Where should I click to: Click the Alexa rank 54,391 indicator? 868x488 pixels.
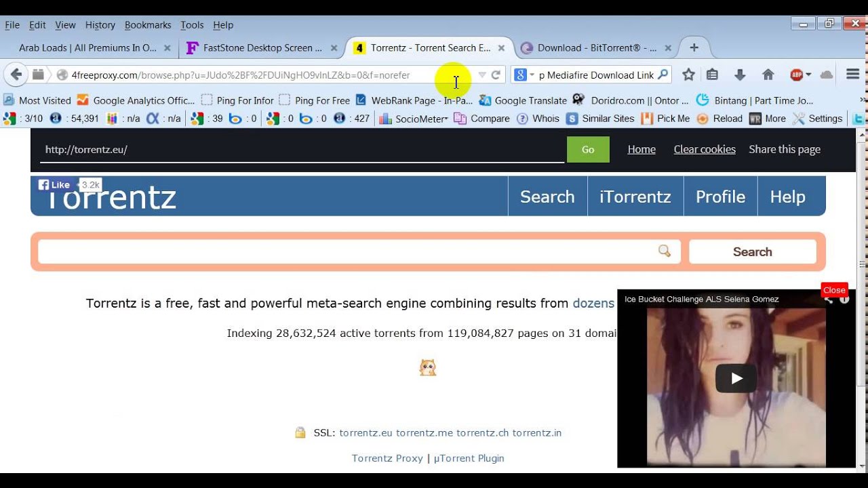(75, 118)
